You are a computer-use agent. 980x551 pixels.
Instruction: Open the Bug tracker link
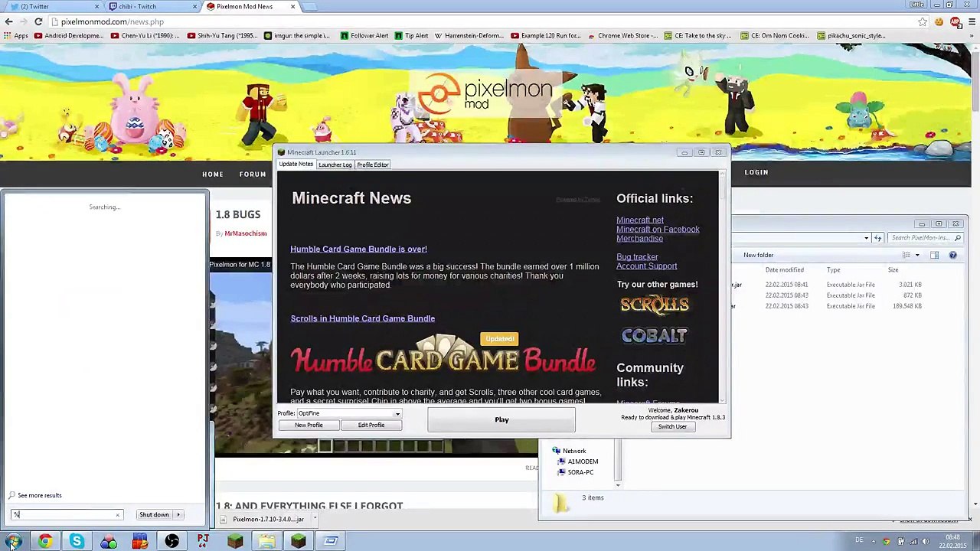637,257
